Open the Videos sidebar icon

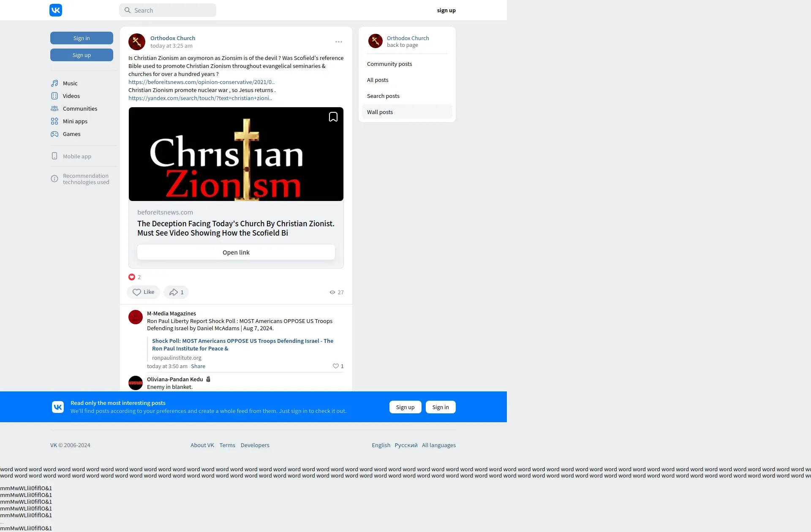pyautogui.click(x=54, y=96)
